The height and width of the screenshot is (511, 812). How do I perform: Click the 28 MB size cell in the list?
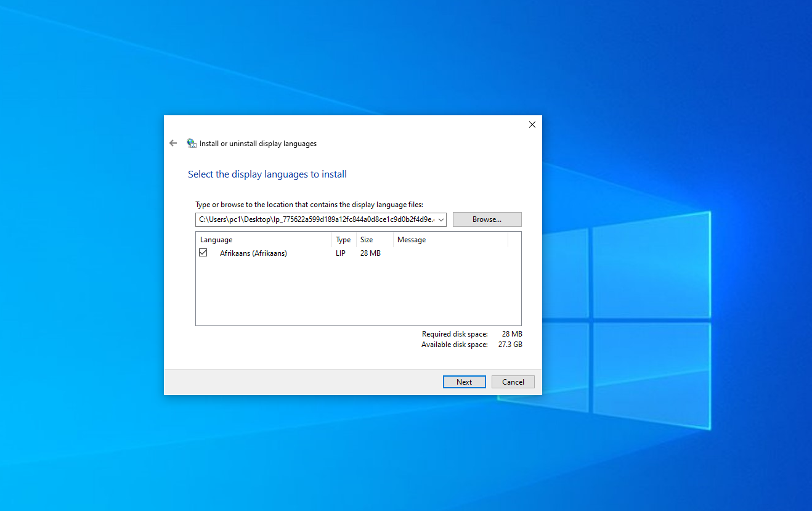coord(370,253)
